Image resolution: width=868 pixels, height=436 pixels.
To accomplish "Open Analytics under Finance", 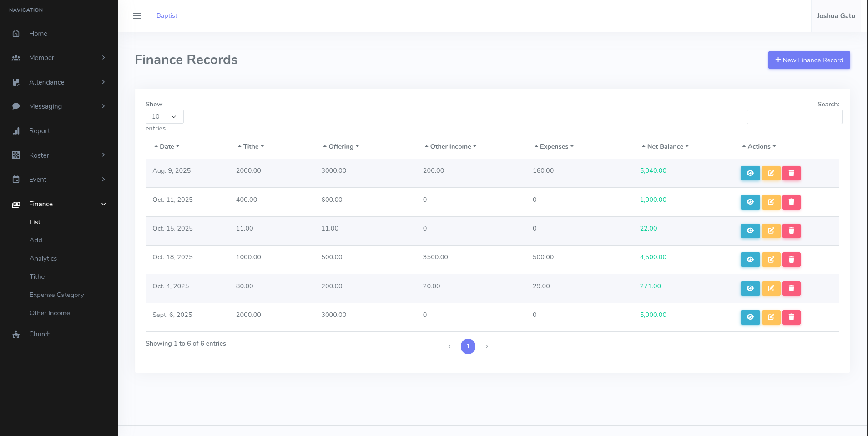I will coord(43,258).
